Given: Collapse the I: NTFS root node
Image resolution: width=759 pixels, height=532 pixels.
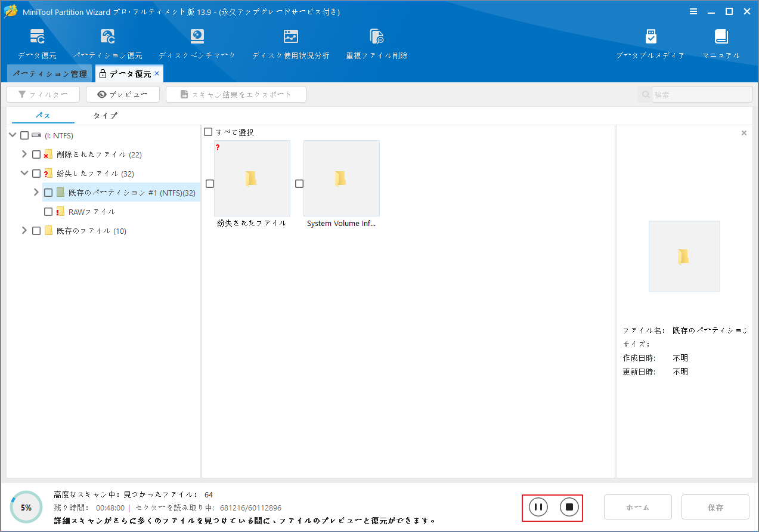Looking at the screenshot, I should (13, 135).
